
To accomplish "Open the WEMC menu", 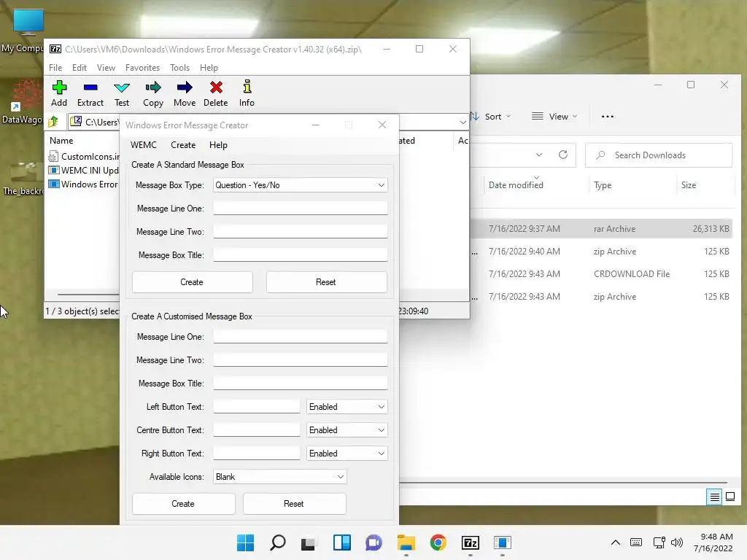I will 144,145.
